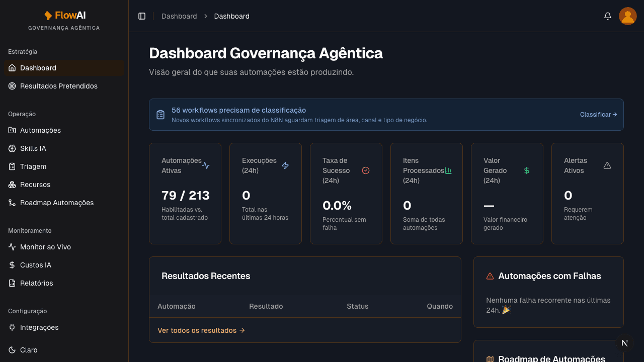Open Dashboard in the sidebar
644x362 pixels.
64,68
